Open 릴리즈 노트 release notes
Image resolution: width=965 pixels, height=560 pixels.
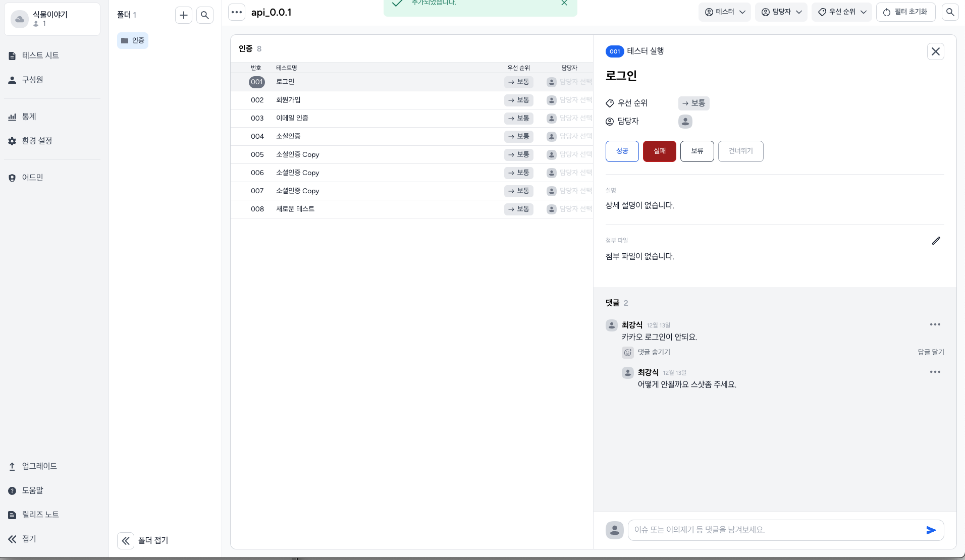(40, 515)
